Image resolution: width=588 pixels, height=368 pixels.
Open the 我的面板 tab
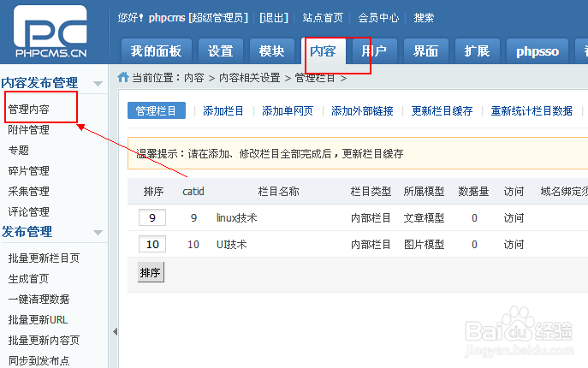(x=156, y=51)
